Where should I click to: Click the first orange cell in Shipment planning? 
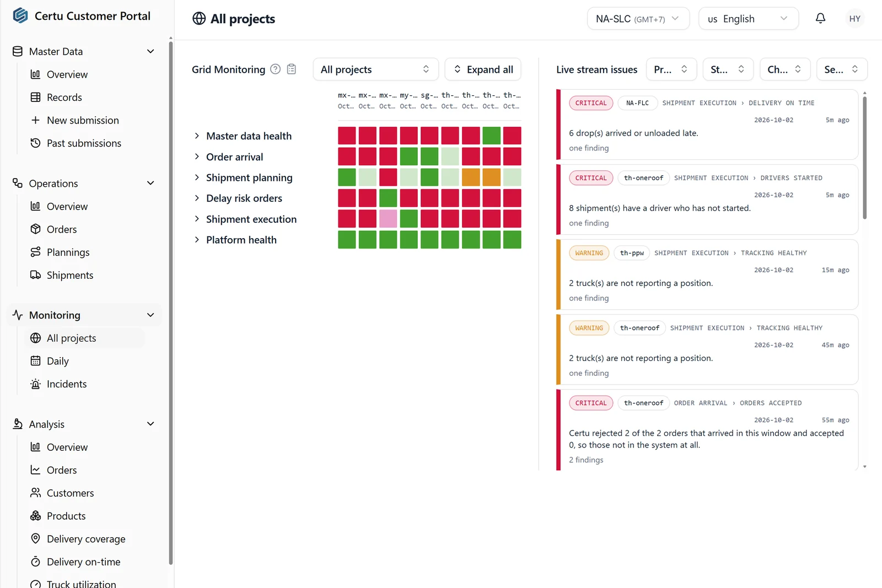coord(471,177)
